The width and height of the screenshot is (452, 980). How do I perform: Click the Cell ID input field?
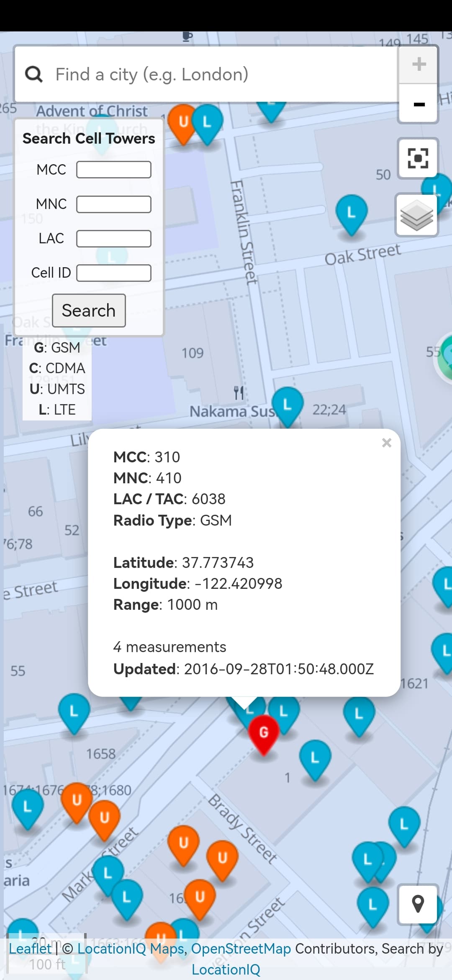114,273
